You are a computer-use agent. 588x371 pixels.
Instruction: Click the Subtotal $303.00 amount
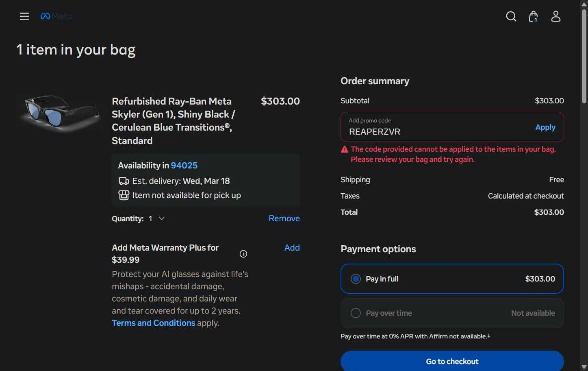click(549, 100)
